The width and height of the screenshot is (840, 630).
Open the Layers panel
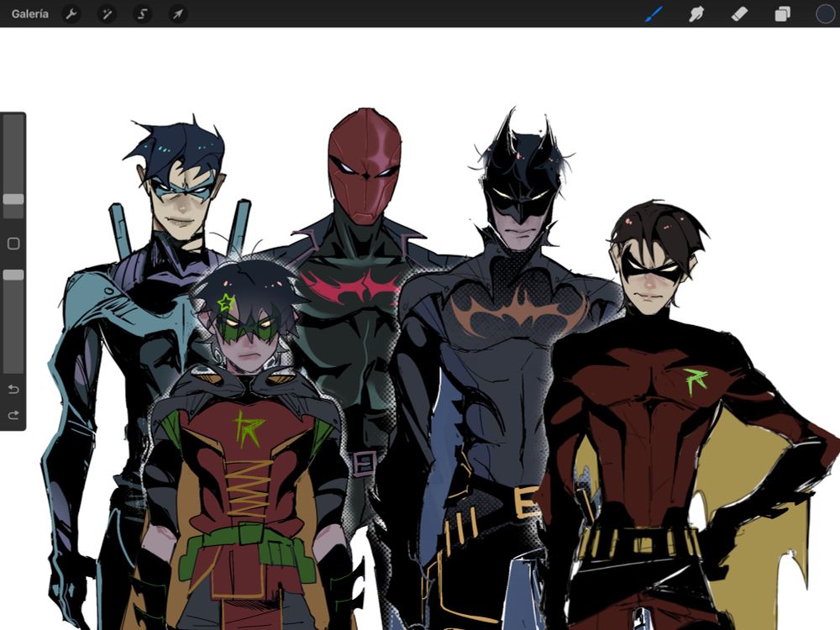click(x=783, y=14)
